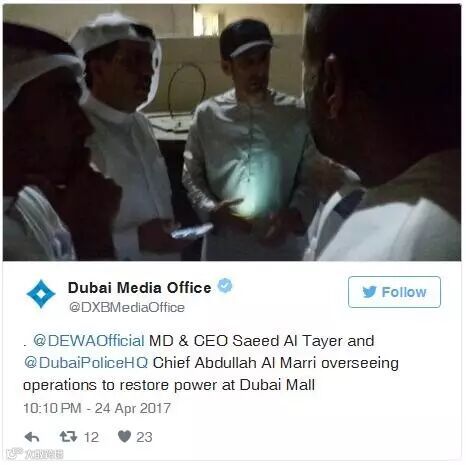
Task: View the like count of 23
Action: coord(144,437)
